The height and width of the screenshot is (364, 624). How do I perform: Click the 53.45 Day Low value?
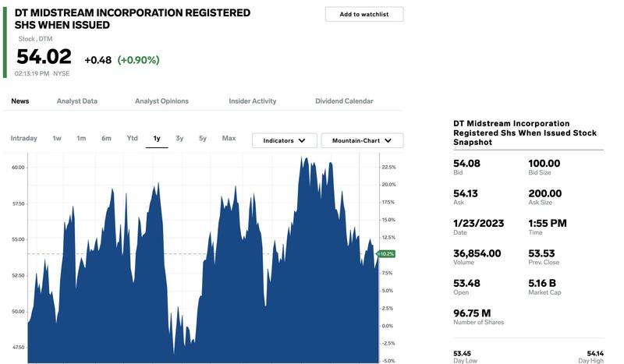(462, 353)
